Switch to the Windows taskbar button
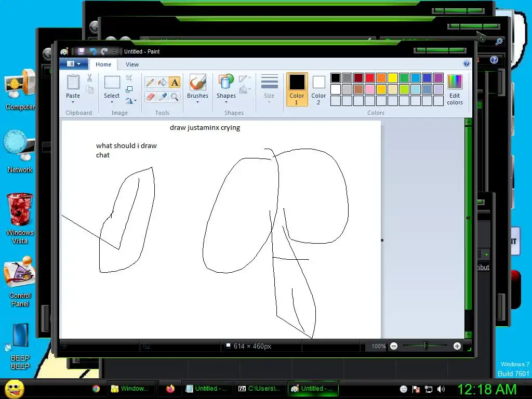The height and width of the screenshot is (399, 532). coord(131,389)
